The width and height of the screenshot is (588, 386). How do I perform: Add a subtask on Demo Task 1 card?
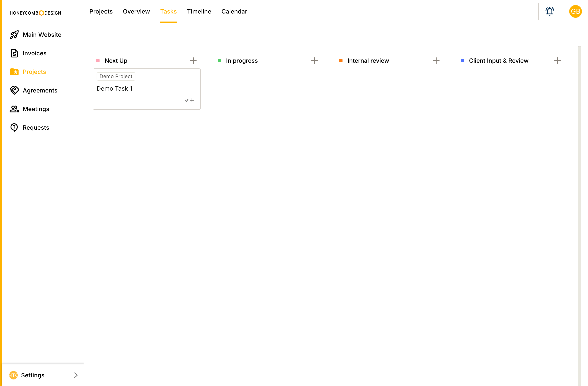pos(192,100)
